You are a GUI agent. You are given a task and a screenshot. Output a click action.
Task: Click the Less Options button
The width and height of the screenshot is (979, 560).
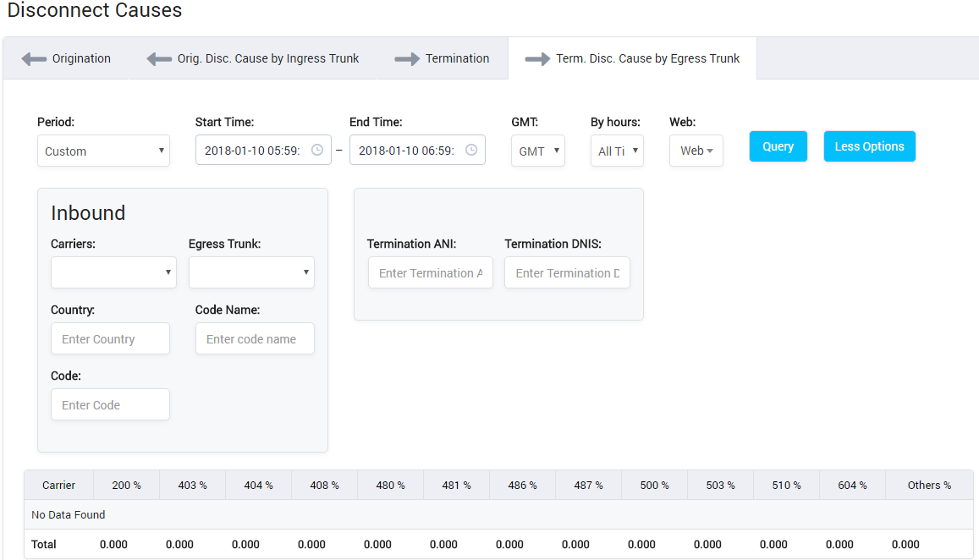869,146
